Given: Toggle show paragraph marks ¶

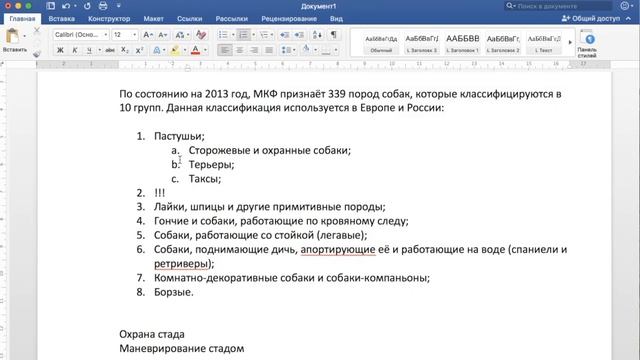Looking at the screenshot, I should click(x=334, y=35).
